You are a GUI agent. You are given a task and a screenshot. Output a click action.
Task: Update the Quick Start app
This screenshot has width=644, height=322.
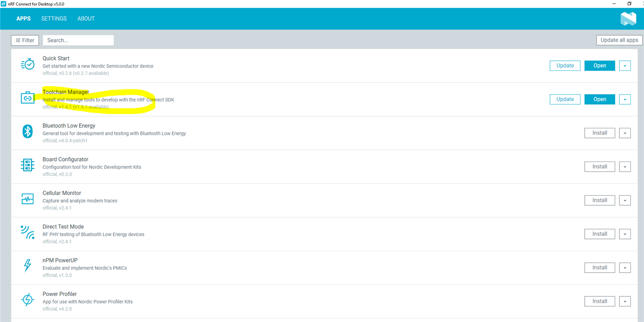click(565, 65)
